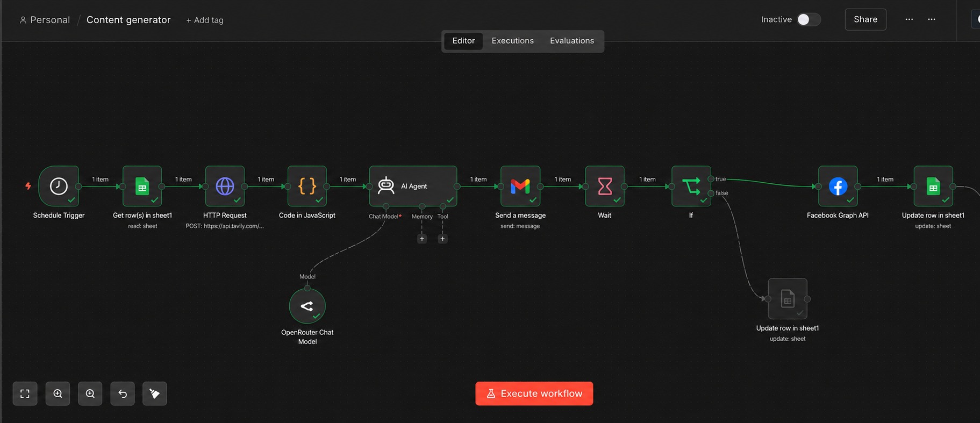Open the OpenRouter Chat Model node

307,306
